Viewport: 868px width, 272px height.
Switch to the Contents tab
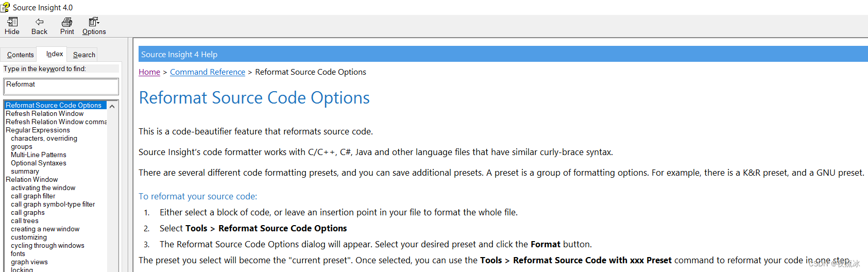tap(20, 55)
